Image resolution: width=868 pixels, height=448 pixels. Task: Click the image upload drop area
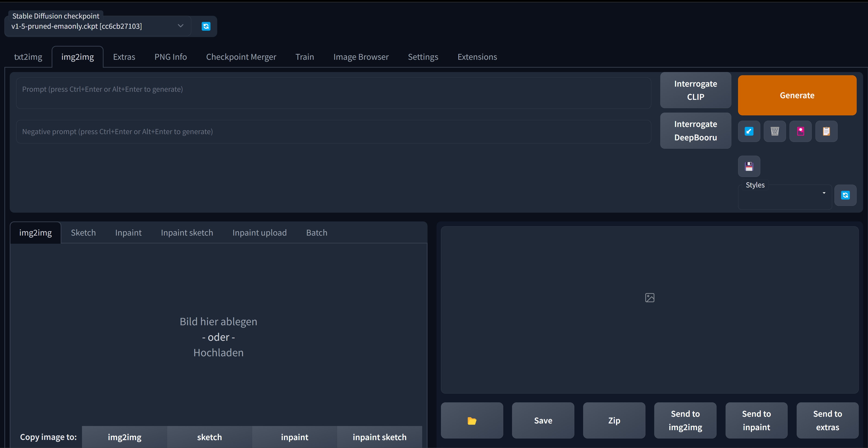pos(218,337)
